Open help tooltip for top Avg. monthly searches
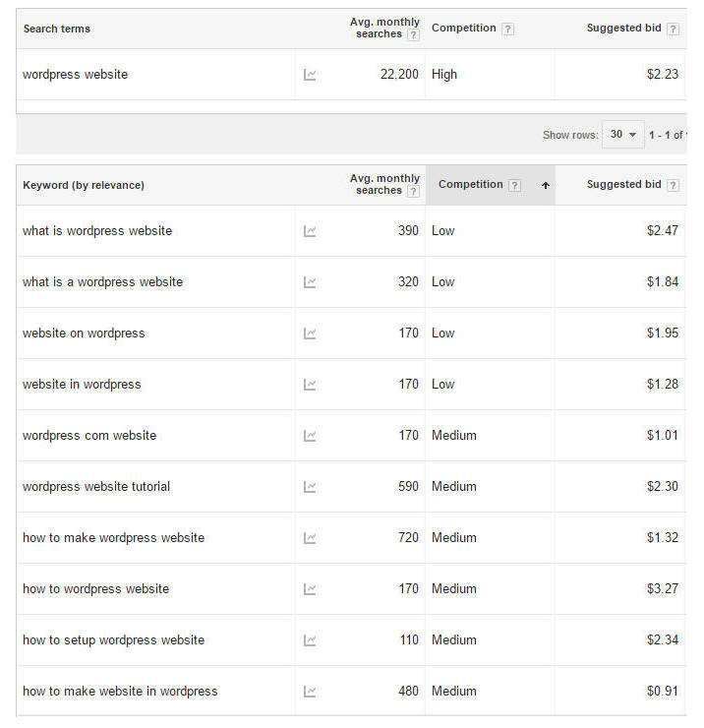Screen dimensions: 704x728 pyautogui.click(x=413, y=34)
